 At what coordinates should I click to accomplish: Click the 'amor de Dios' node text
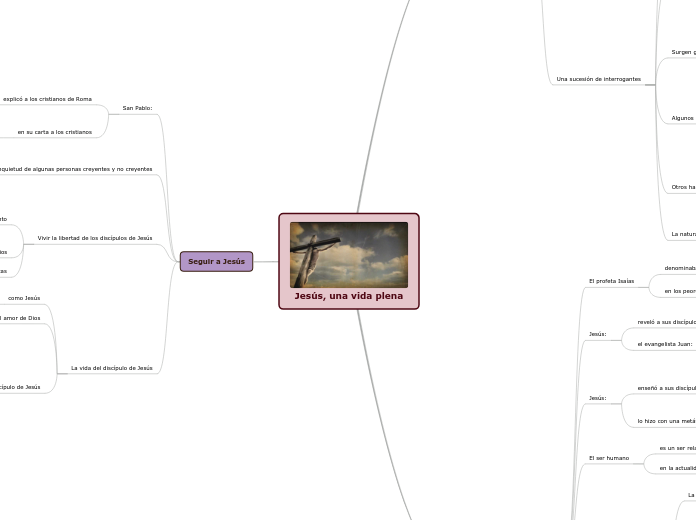(20, 318)
